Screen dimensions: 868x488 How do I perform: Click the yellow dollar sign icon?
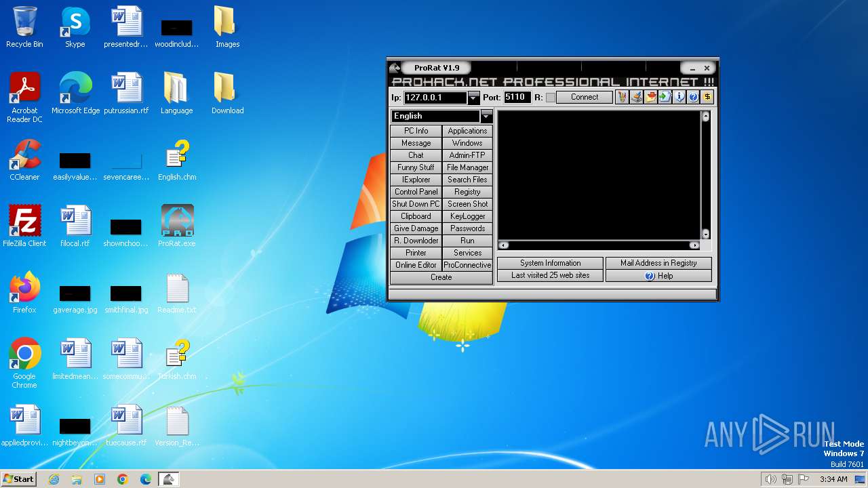(x=707, y=97)
